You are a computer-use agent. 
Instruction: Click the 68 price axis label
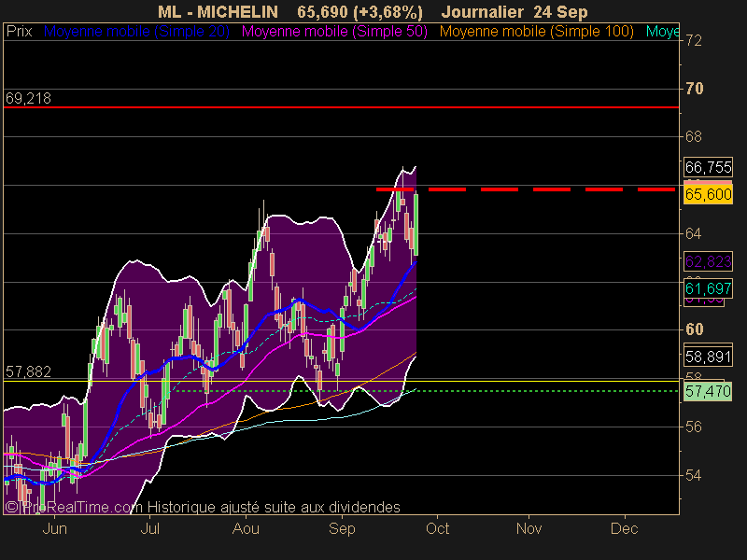pos(694,137)
